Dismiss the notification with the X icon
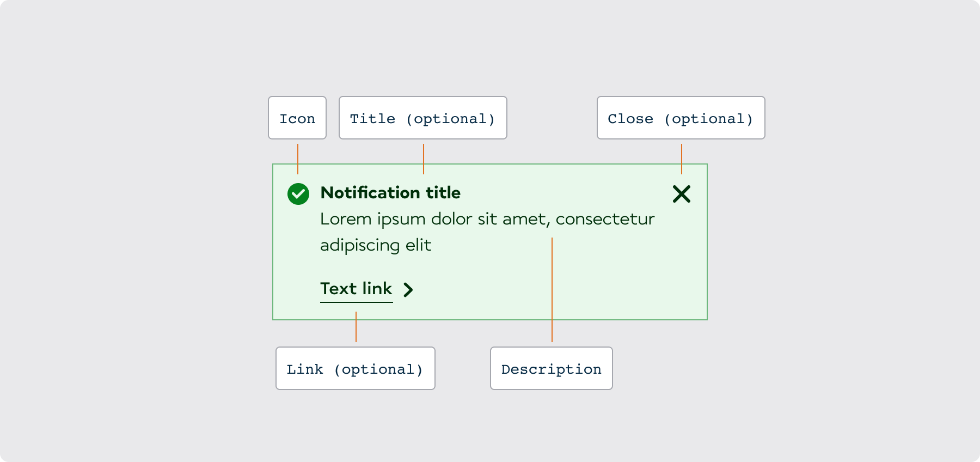980x462 pixels. pos(681,194)
